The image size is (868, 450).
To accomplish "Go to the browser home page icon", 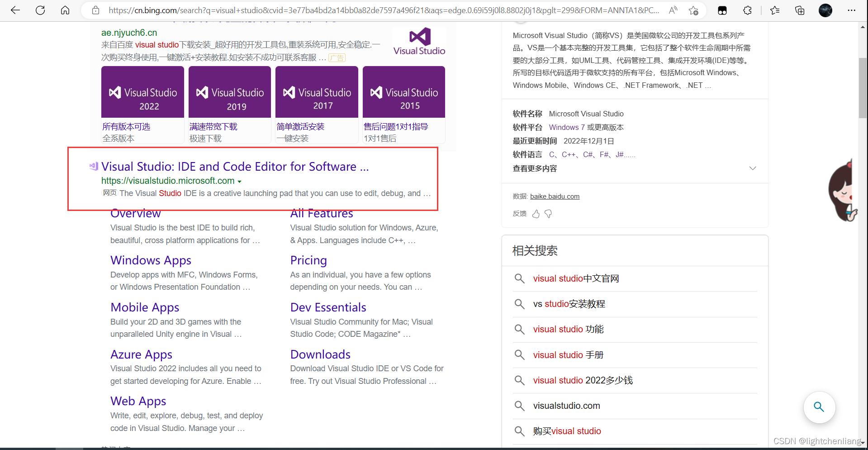I will pos(65,10).
